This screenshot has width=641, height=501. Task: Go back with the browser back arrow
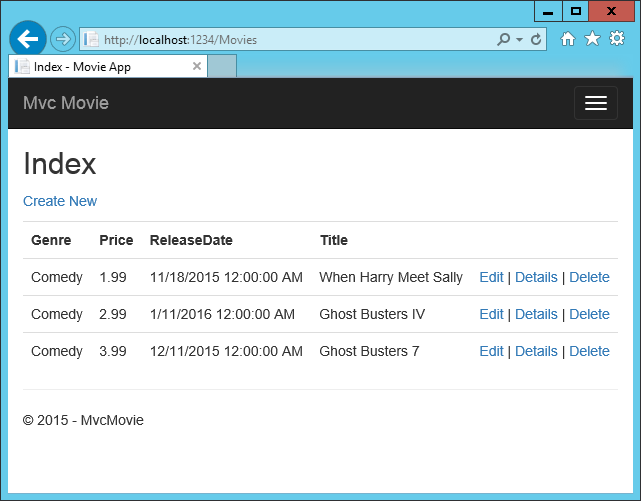pyautogui.click(x=27, y=39)
